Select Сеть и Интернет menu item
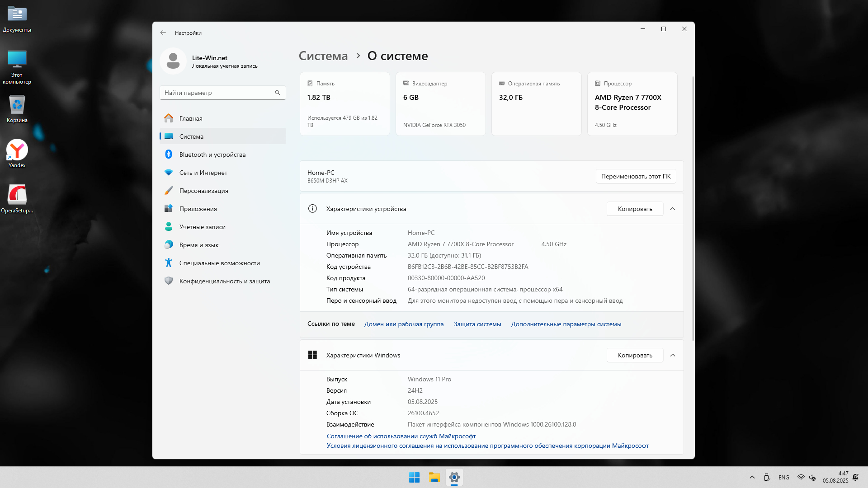Viewport: 868px width, 488px height. [203, 173]
